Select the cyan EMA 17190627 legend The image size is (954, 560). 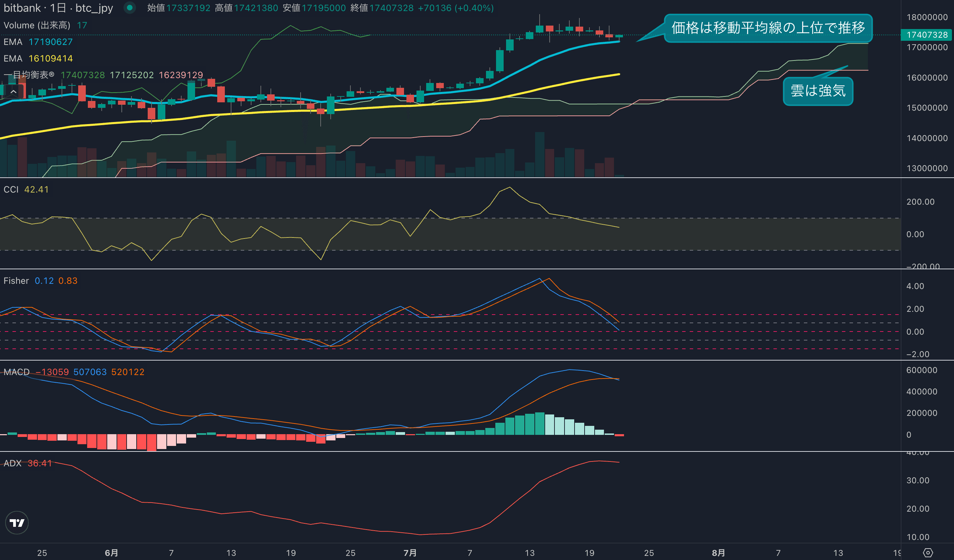point(38,42)
